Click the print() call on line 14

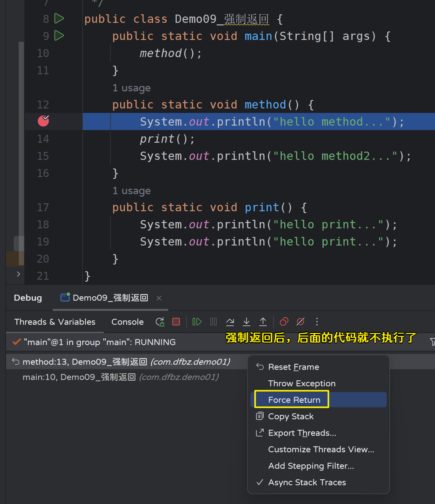(x=167, y=139)
